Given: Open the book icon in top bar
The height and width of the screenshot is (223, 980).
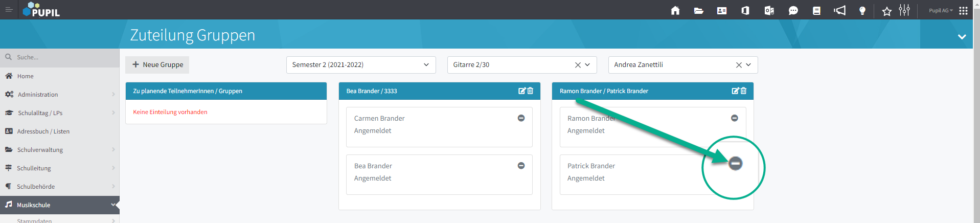Looking at the screenshot, I should point(816,10).
